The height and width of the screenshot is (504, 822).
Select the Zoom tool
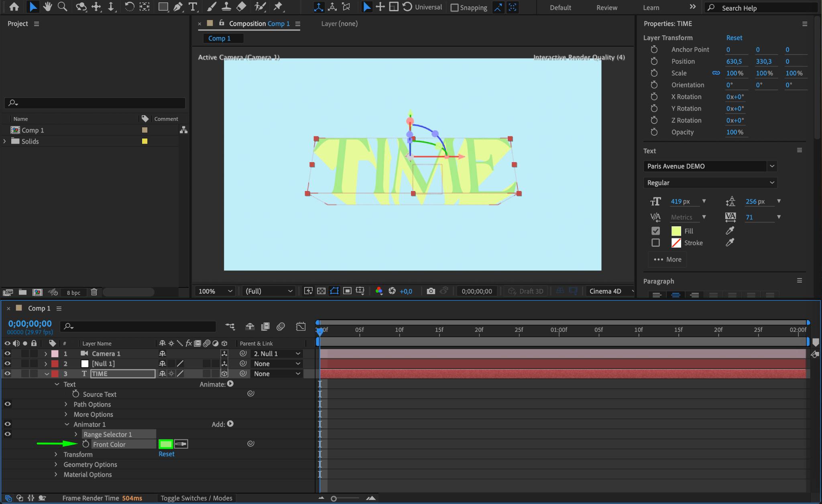[62, 7]
